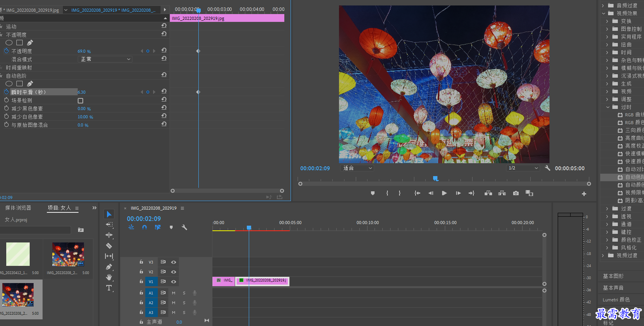Select the Track Select Forward tool
Image resolution: width=644 pixels, height=326 pixels.
[109, 224]
